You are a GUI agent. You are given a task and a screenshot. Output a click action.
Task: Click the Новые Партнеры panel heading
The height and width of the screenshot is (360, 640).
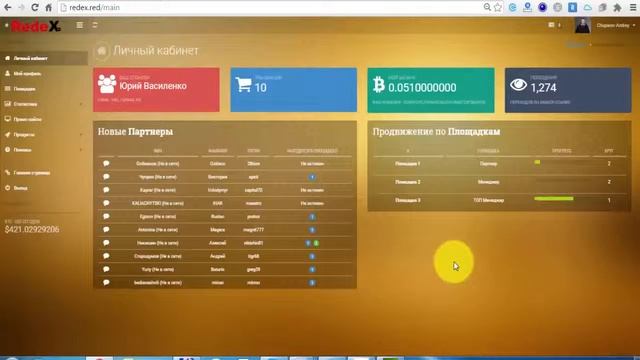(135, 131)
